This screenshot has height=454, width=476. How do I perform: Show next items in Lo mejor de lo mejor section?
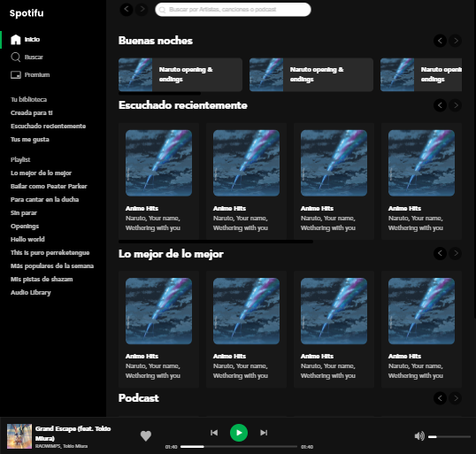point(456,253)
